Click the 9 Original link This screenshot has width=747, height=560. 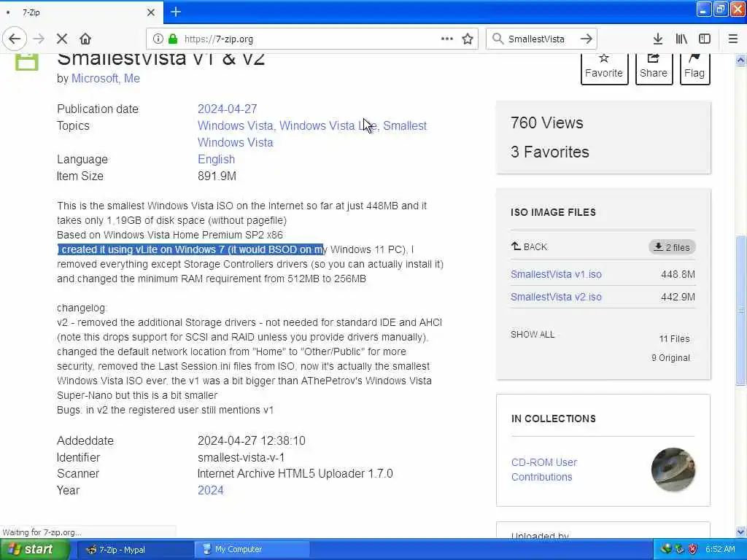(670, 357)
